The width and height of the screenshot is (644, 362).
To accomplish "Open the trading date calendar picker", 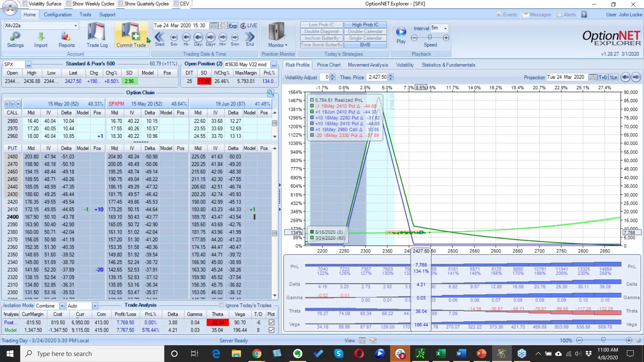I will [213, 26].
